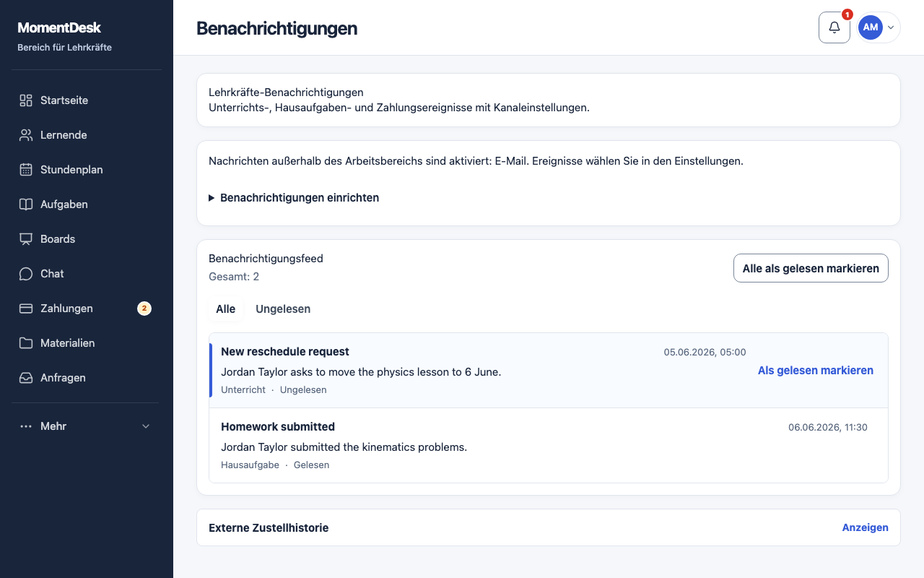The image size is (924, 578).
Task: Click the timestamp 05.06.2026, 05:00
Action: point(705,352)
